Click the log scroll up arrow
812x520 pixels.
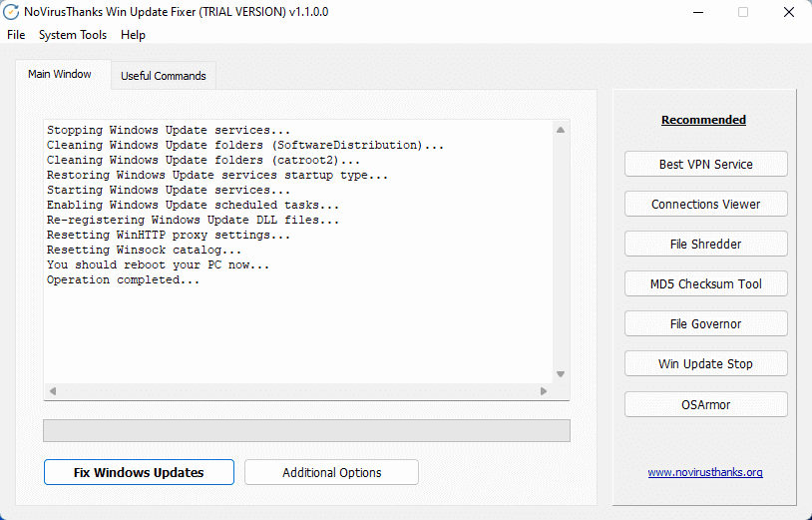click(x=561, y=130)
